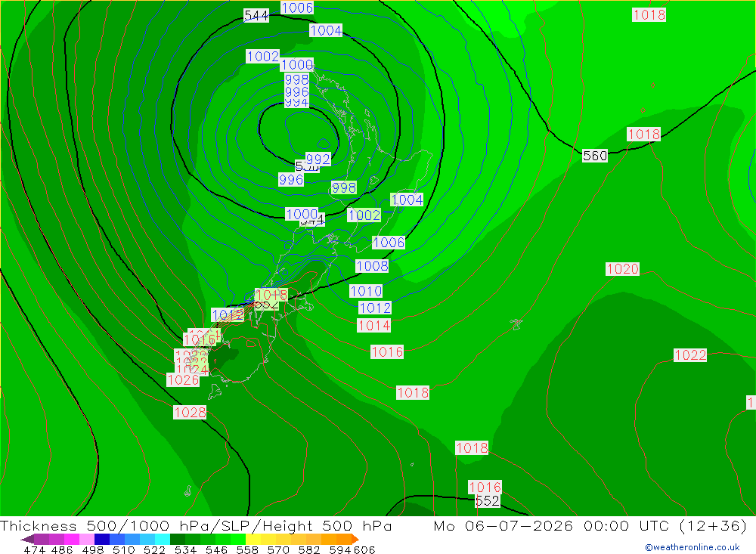
Task: Click the red 1022 isobar label
Action: click(x=690, y=355)
